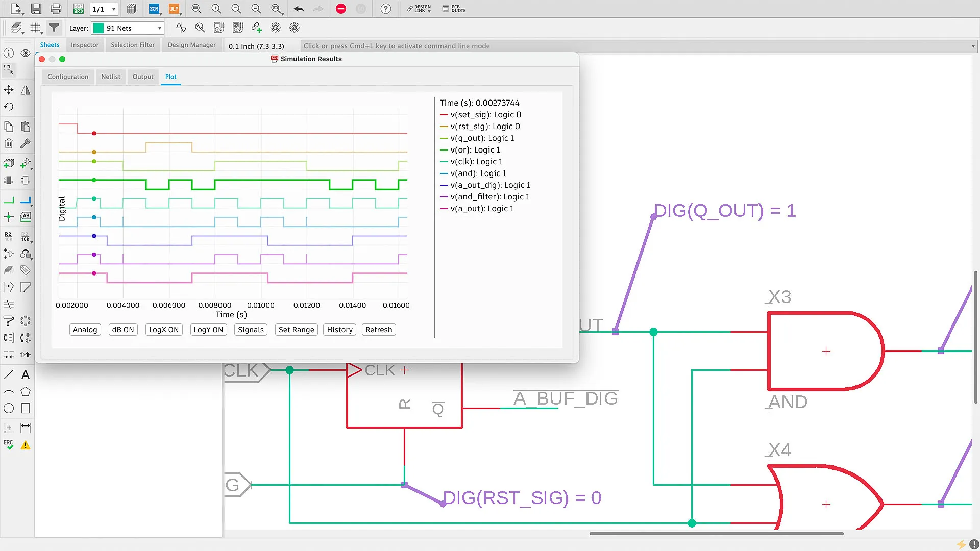Select the Mirror tool
The width and height of the screenshot is (980, 551).
(x=26, y=90)
